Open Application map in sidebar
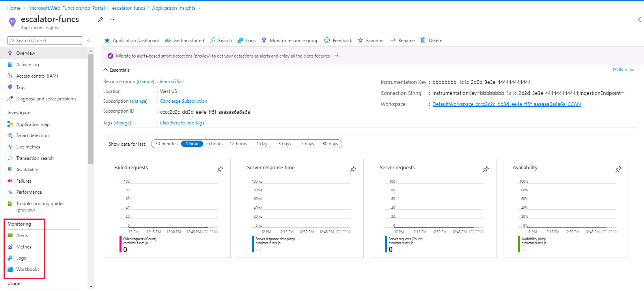The width and height of the screenshot is (644, 291). coord(33,124)
